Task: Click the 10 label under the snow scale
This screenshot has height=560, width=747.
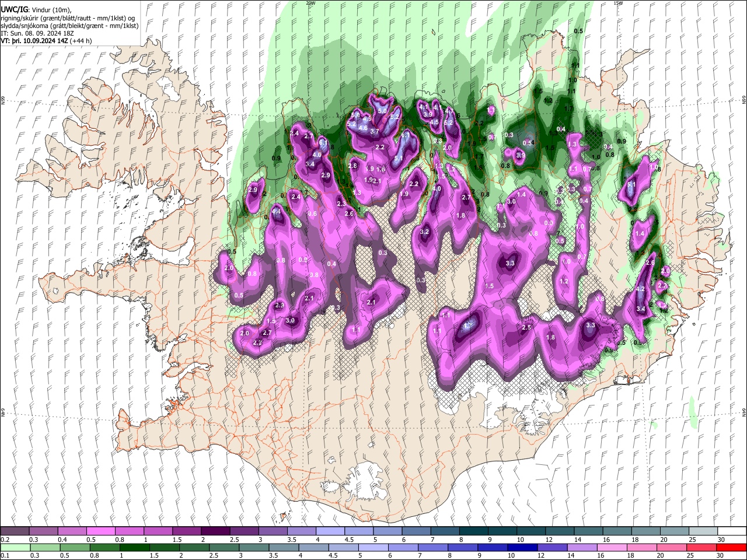Action: click(520, 540)
